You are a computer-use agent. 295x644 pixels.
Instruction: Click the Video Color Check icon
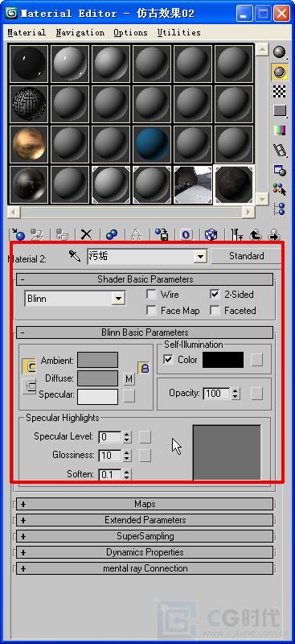tap(280, 130)
